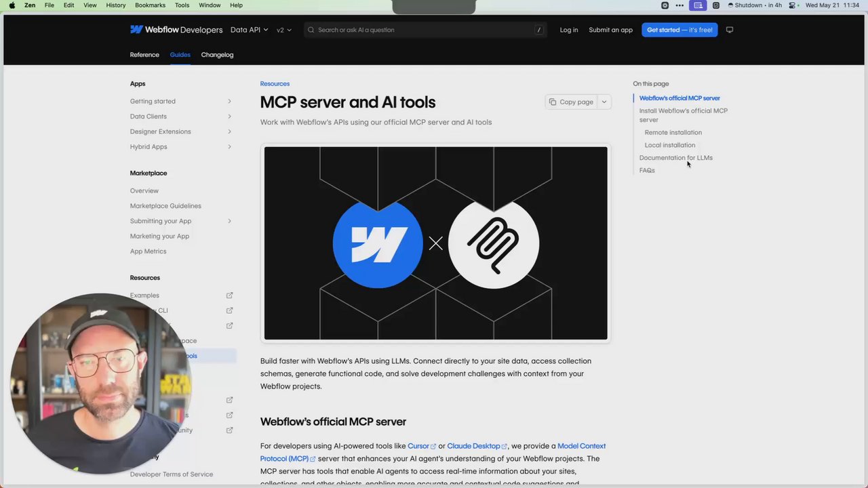The width and height of the screenshot is (868, 488).
Task: Jump to the FAQs section
Action: 647,171
